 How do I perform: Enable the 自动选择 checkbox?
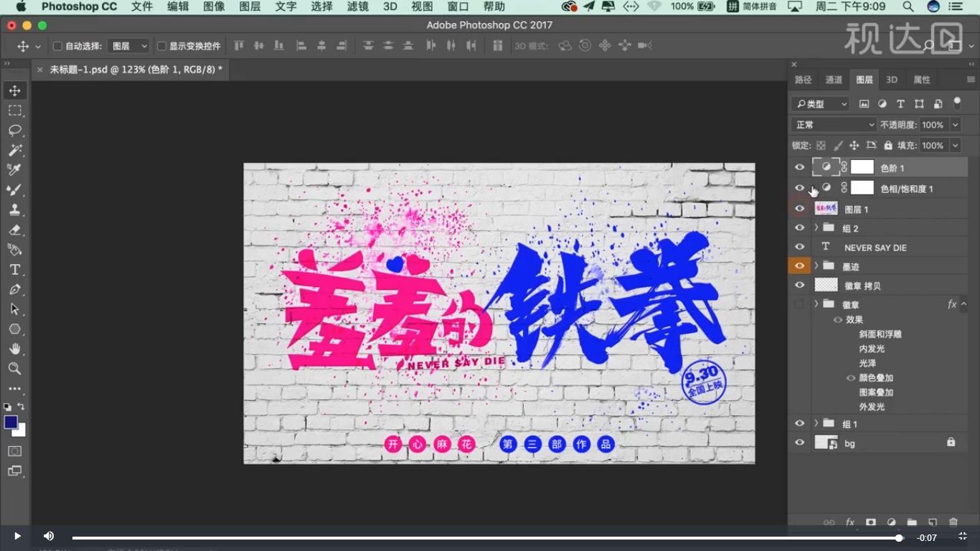click(57, 46)
